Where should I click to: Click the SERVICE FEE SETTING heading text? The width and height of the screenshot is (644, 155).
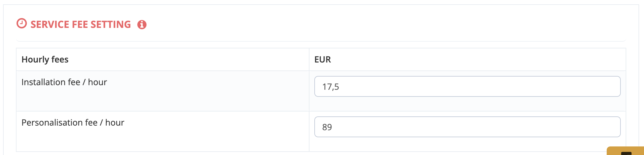(x=81, y=25)
